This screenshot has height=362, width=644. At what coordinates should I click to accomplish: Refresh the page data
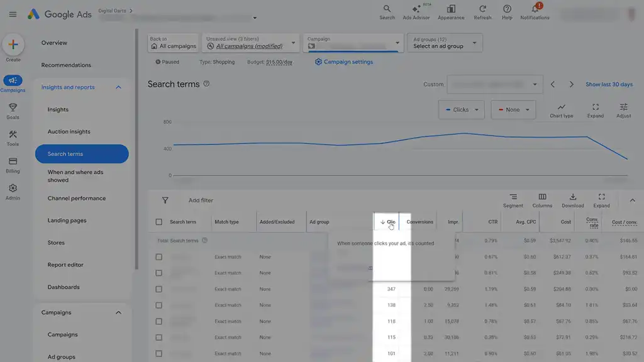[x=482, y=13]
